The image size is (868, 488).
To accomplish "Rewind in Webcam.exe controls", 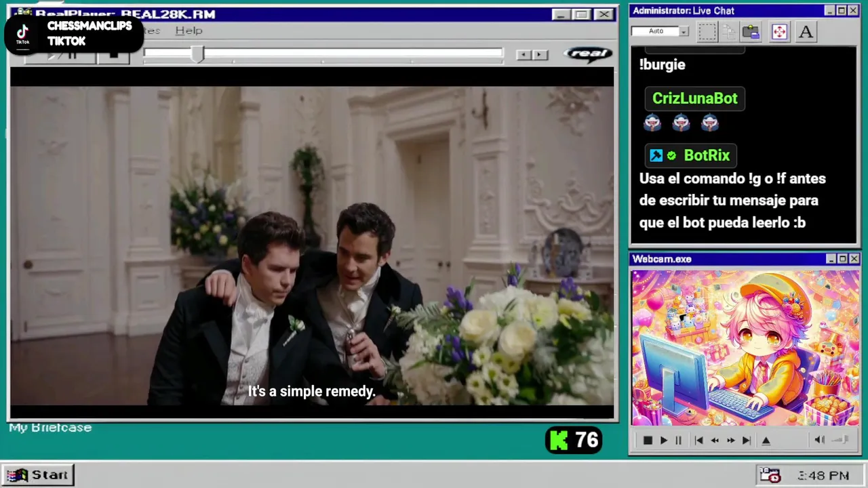I will [715, 441].
